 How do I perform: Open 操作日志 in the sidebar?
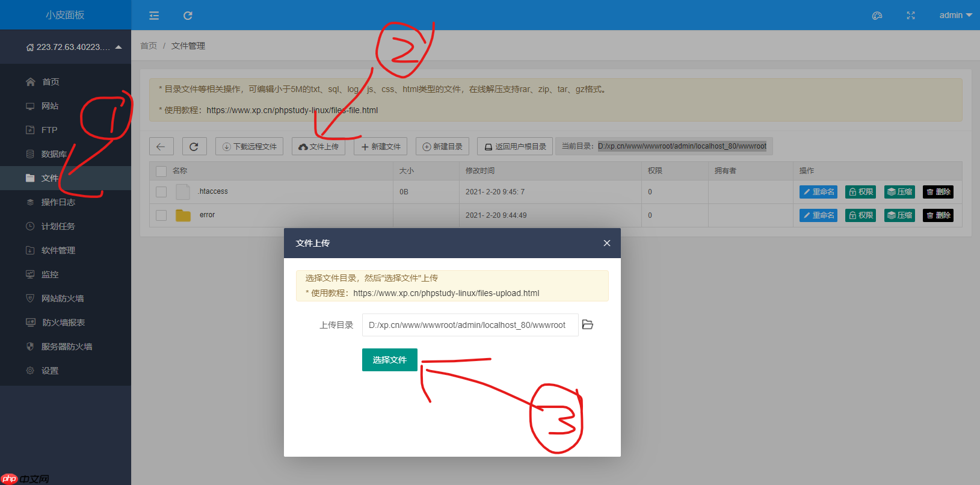pyautogui.click(x=66, y=202)
